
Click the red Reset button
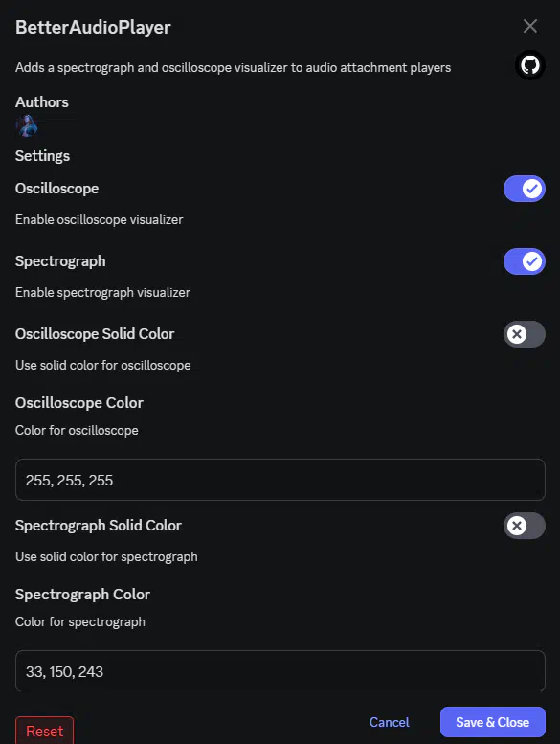[45, 731]
